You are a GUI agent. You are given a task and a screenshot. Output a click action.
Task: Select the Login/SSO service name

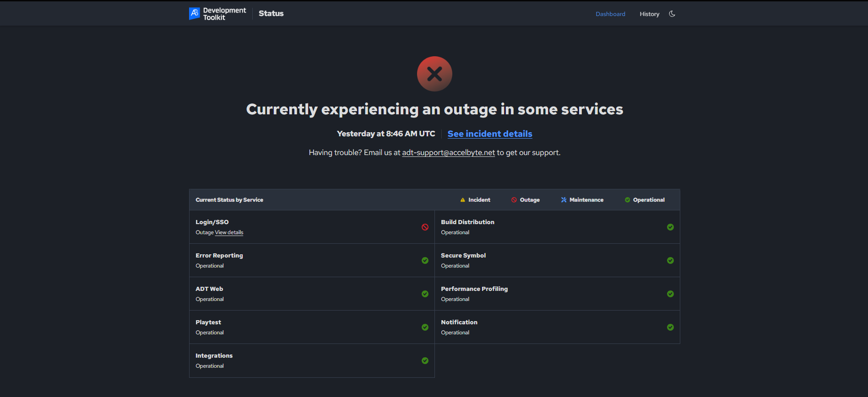tap(212, 222)
